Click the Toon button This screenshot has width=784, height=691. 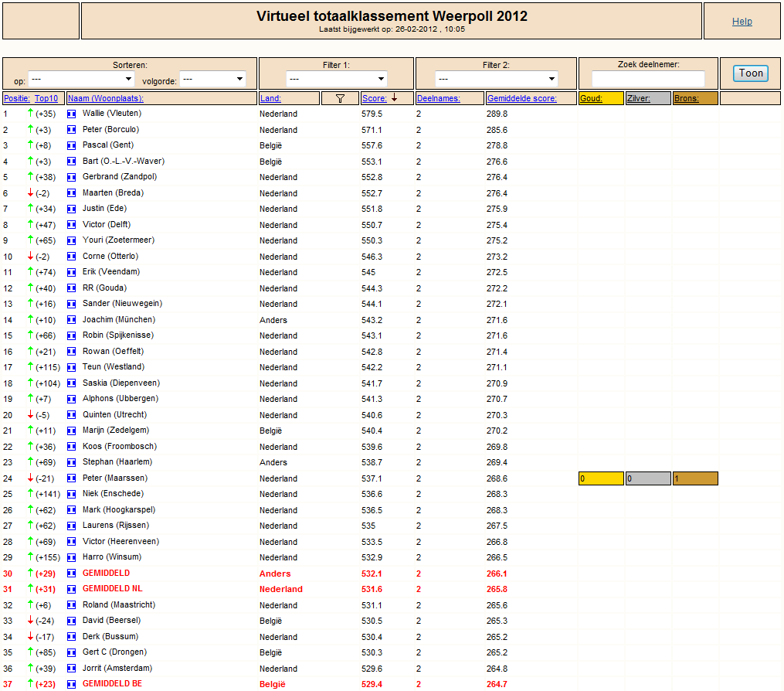pos(751,73)
